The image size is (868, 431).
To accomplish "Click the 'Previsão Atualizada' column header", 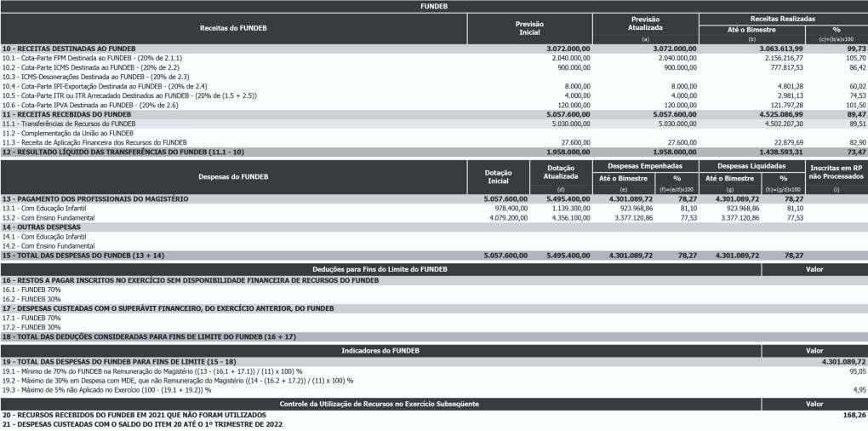I will 645,23.
